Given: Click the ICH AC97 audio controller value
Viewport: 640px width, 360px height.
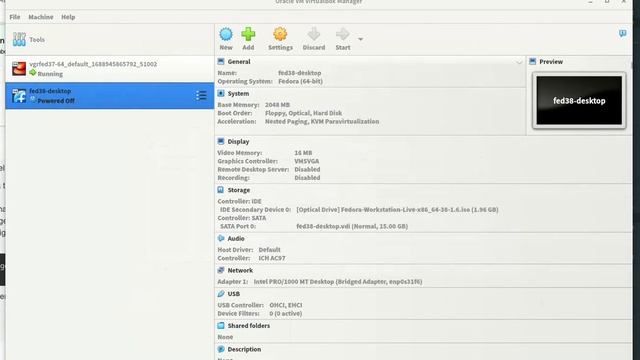Looking at the screenshot, I should [272, 258].
